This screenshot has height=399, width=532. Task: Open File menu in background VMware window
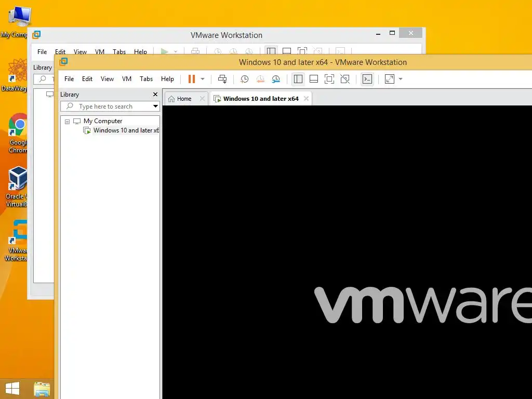tap(42, 51)
